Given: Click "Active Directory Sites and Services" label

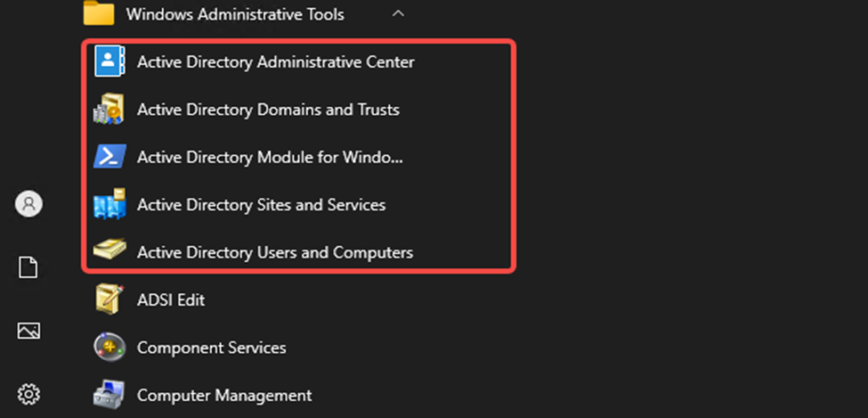Looking at the screenshot, I should [261, 205].
